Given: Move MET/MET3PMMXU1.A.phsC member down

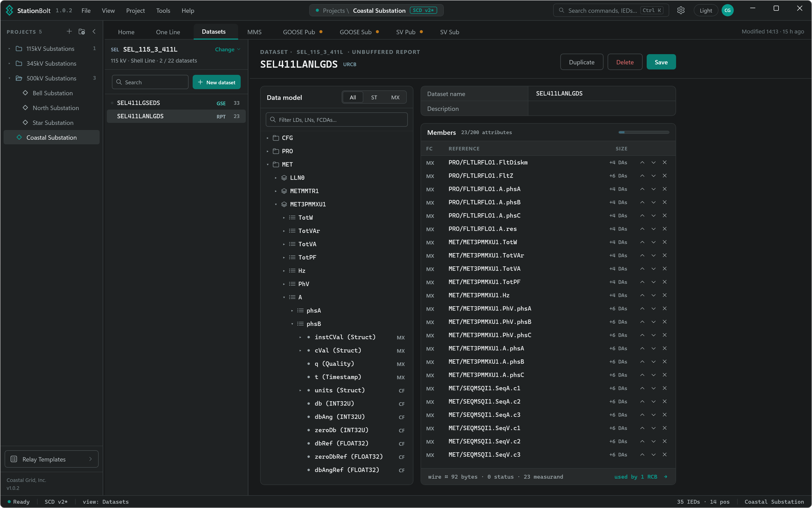Looking at the screenshot, I should 653,375.
